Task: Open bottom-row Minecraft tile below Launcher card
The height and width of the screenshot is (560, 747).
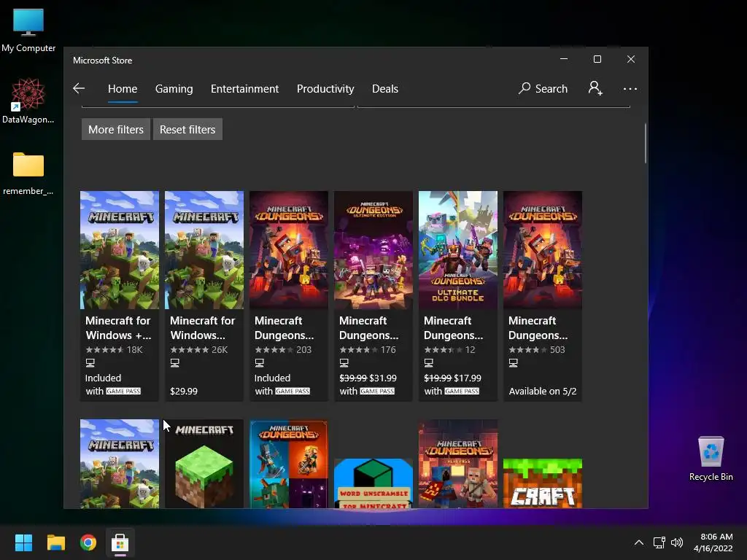Action: (120, 464)
